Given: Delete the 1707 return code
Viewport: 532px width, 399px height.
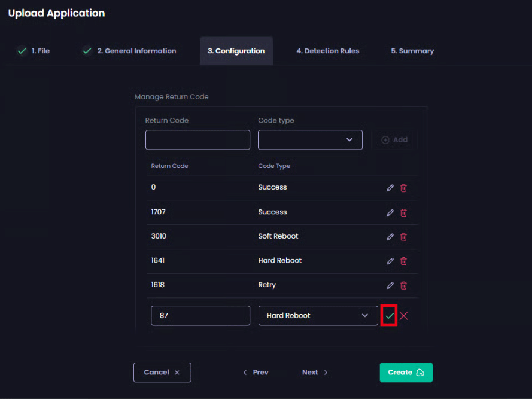Looking at the screenshot, I should tap(403, 212).
